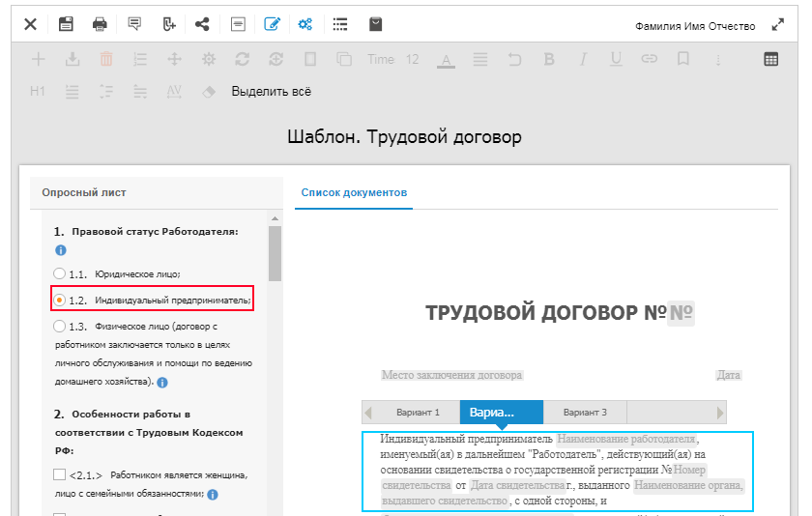This screenshot has width=812, height=516.
Task: Click the bookmark icon in the editor toolbar
Action: [683, 59]
